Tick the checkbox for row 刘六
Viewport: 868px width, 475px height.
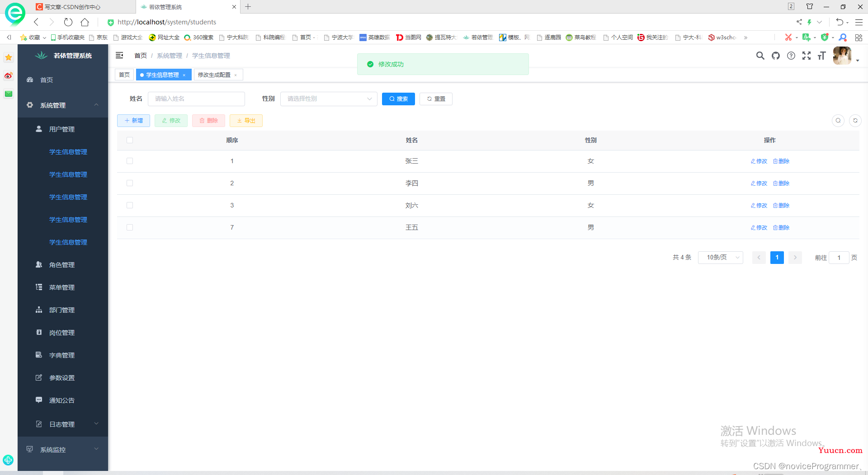point(130,205)
